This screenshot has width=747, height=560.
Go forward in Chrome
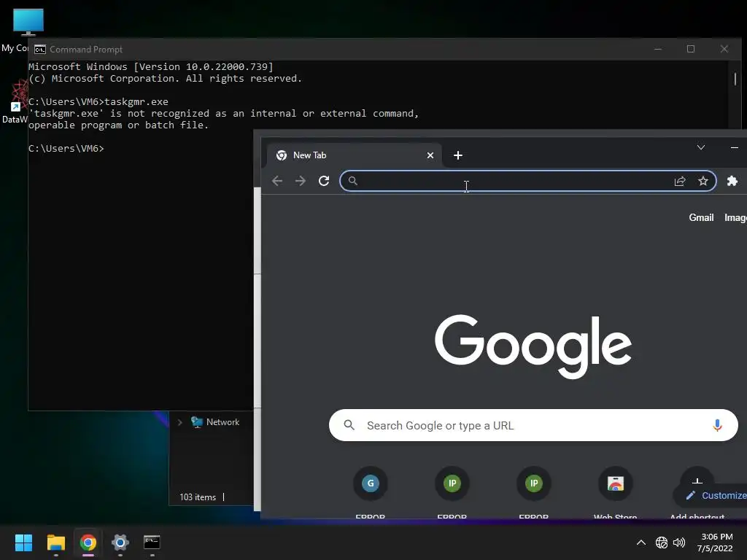(300, 181)
